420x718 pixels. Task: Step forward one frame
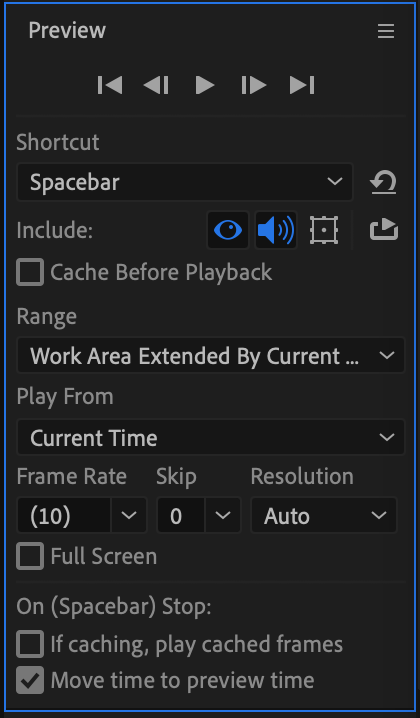[254, 85]
